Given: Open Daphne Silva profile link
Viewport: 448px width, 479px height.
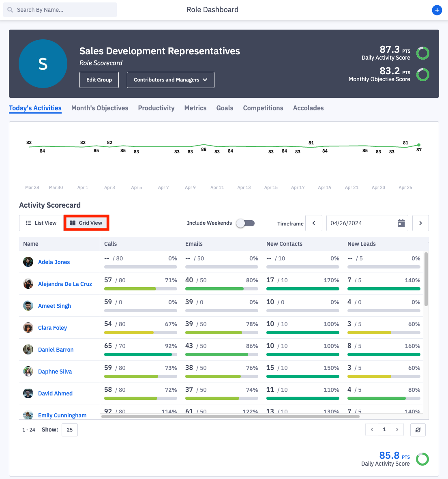Looking at the screenshot, I should coord(55,372).
